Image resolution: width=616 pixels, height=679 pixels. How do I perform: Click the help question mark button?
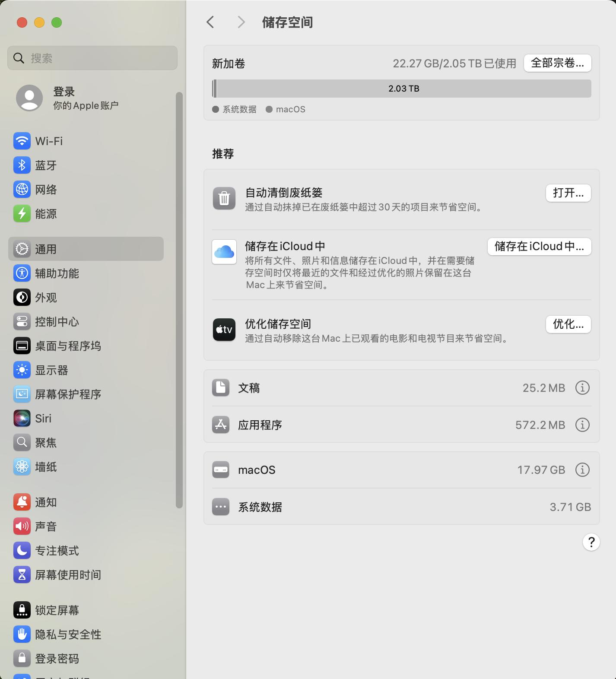(591, 542)
